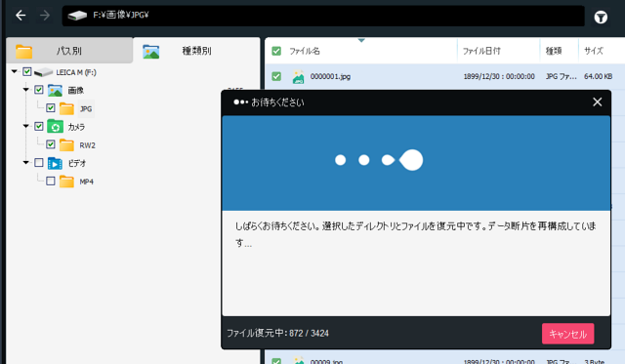This screenshot has width=625, height=364.
Task: Uncheck the 0000001.jpg file checkbox
Action: pos(276,76)
